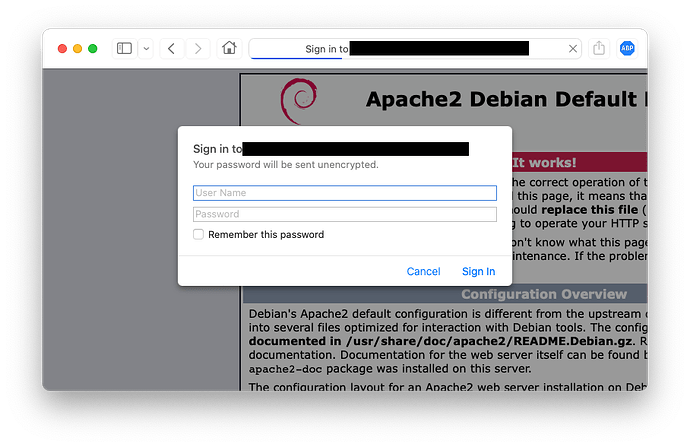Click the Your password will be sent unencrypted text
The image size is (690, 446).
point(286,165)
